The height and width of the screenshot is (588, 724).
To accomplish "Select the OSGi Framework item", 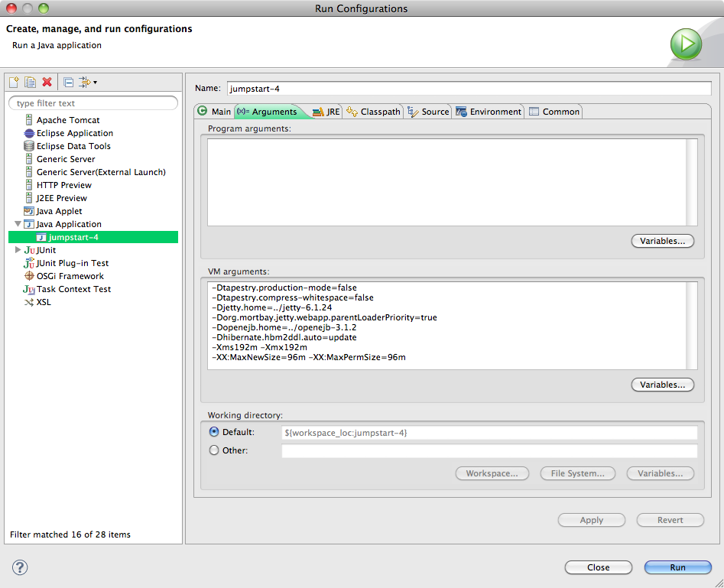I will click(x=70, y=276).
